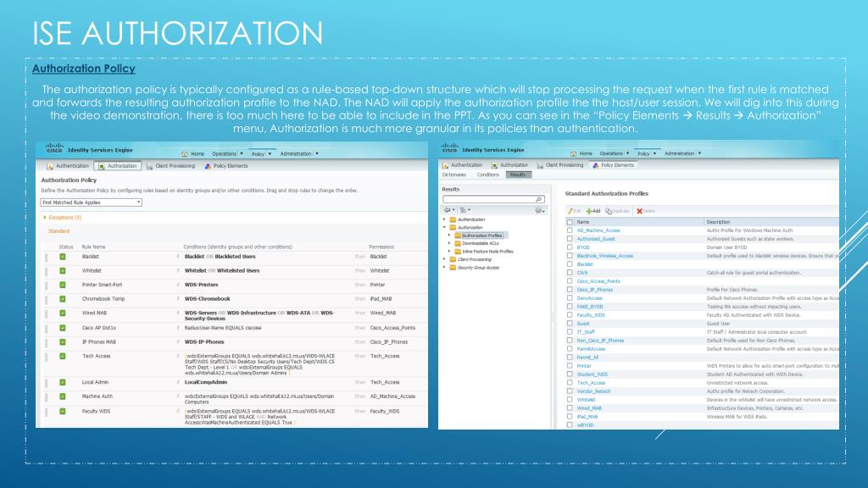Click Cisco_Access_Points permission text
Screen dimensions: 868x488
pos(392,328)
